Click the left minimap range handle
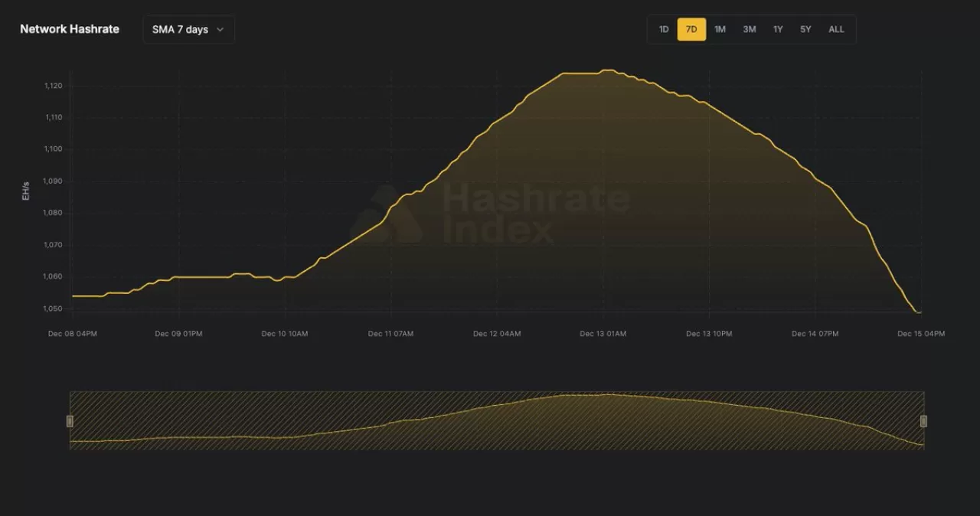 70,420
